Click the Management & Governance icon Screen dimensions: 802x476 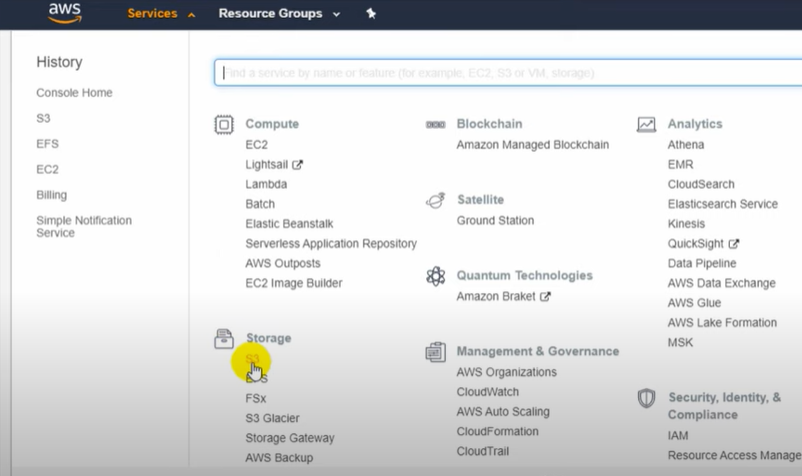coord(435,352)
